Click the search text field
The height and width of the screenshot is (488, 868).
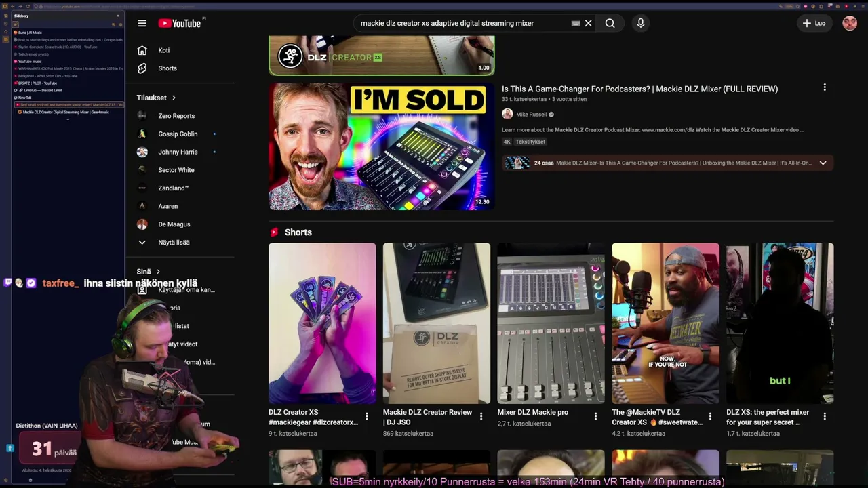click(465, 23)
